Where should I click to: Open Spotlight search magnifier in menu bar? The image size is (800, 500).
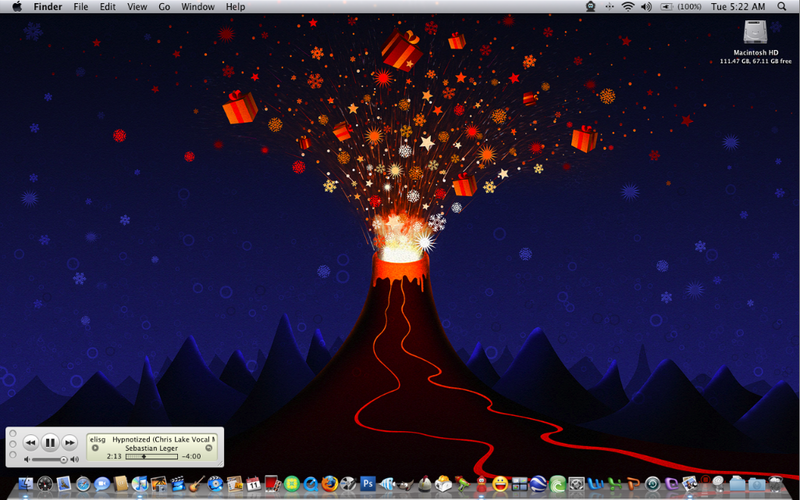tap(782, 7)
